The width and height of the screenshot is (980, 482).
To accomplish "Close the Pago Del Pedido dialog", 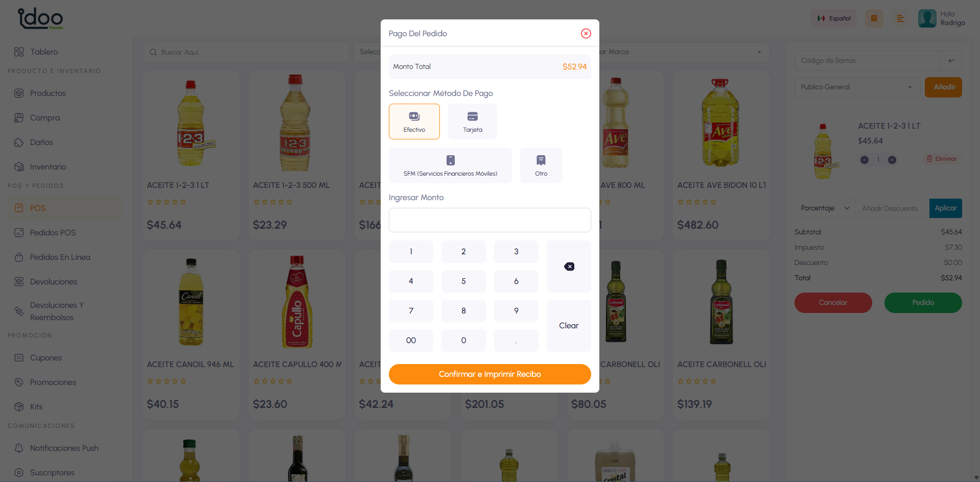I will click(586, 33).
